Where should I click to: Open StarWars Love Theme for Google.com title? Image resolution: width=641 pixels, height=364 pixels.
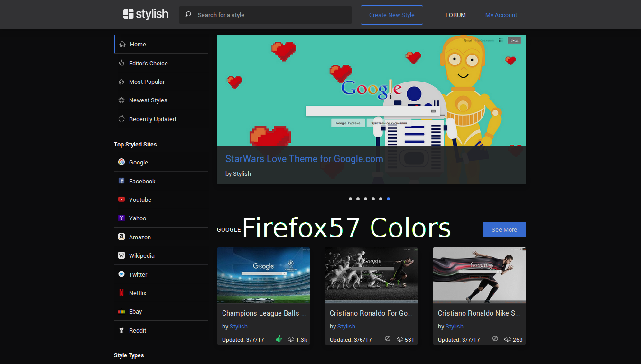pyautogui.click(x=304, y=159)
